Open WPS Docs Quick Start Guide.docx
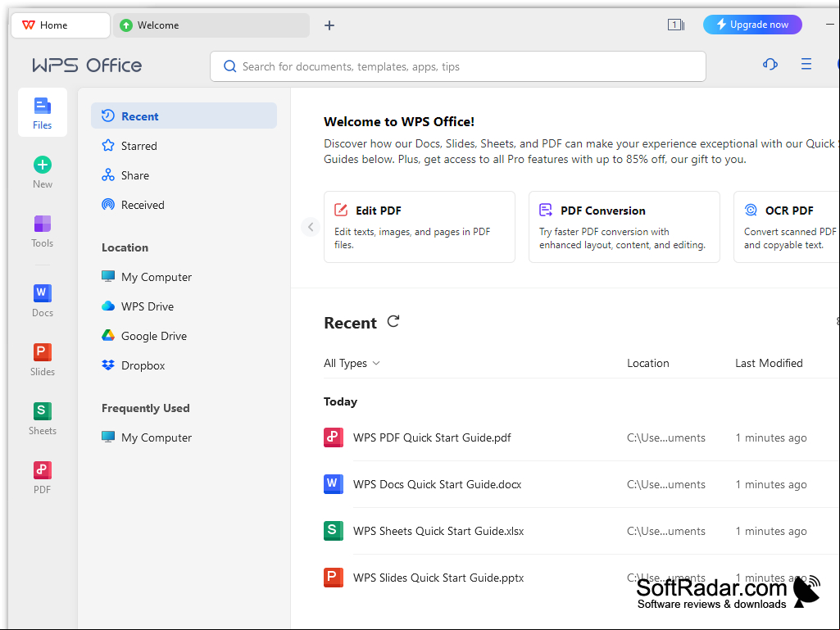Viewport: 840px width, 630px height. (x=437, y=484)
